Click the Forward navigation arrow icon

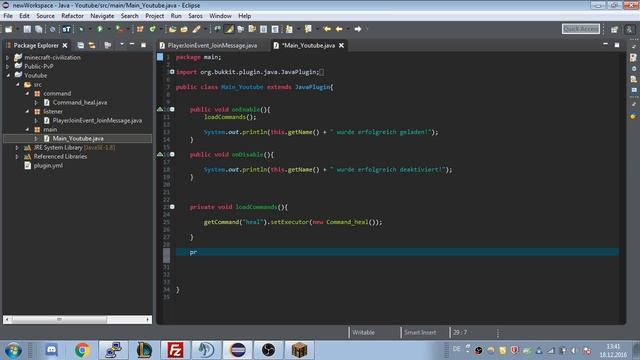pos(358,29)
